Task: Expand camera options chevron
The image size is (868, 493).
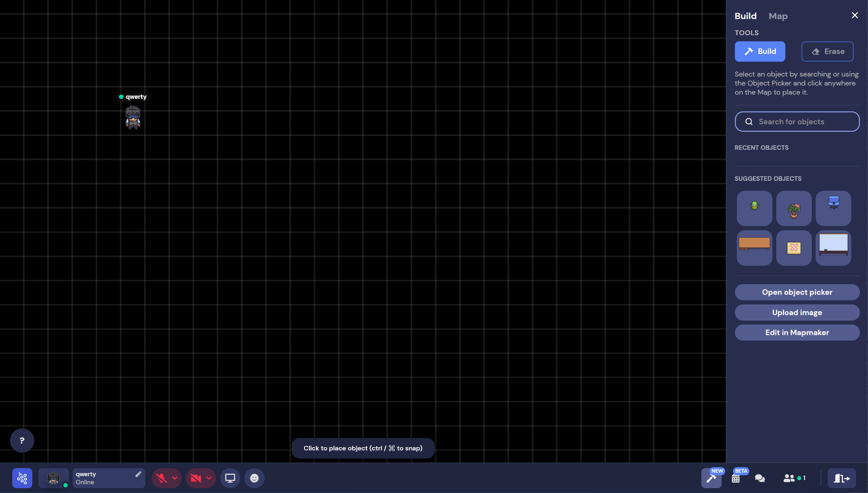Action: pyautogui.click(x=209, y=478)
